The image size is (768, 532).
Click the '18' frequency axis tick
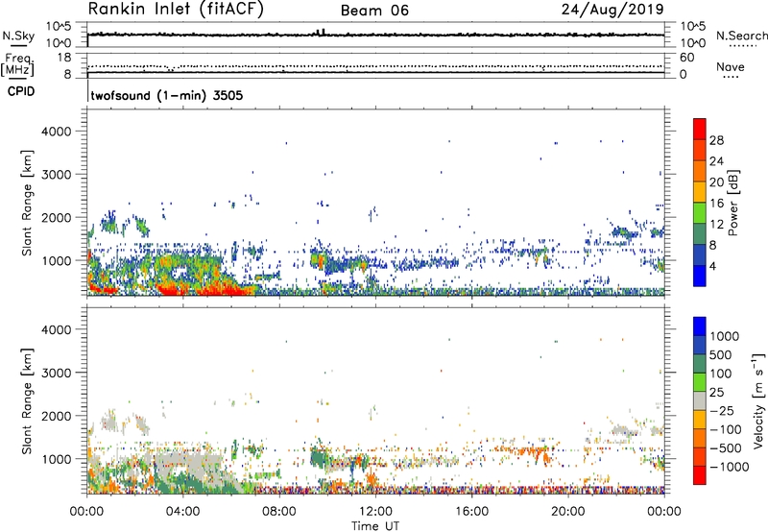64,58
